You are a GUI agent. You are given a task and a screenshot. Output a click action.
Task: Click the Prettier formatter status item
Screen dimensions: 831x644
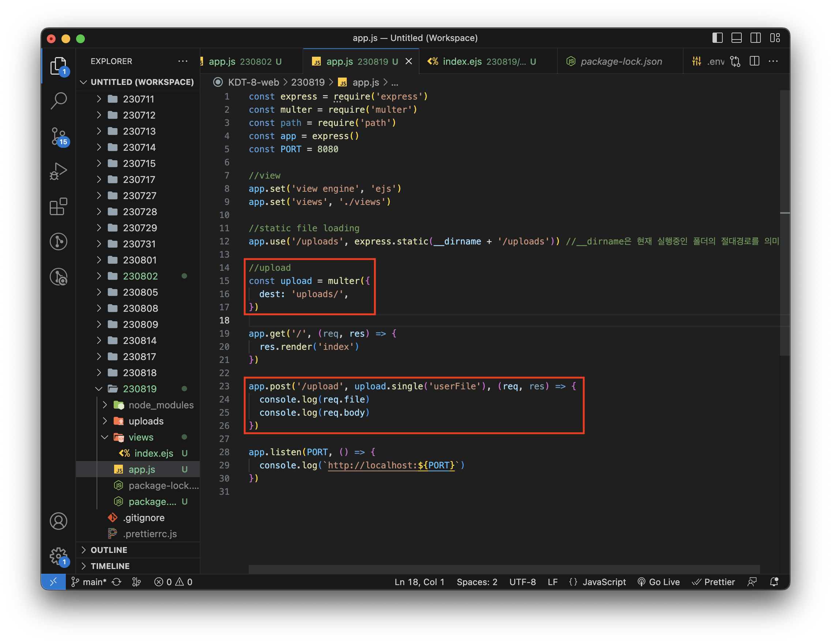coord(714,582)
